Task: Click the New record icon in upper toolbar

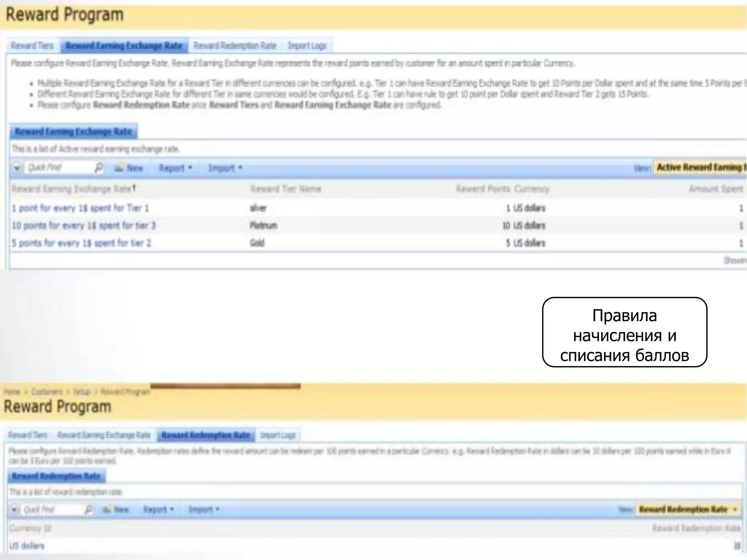Action: tap(119, 168)
